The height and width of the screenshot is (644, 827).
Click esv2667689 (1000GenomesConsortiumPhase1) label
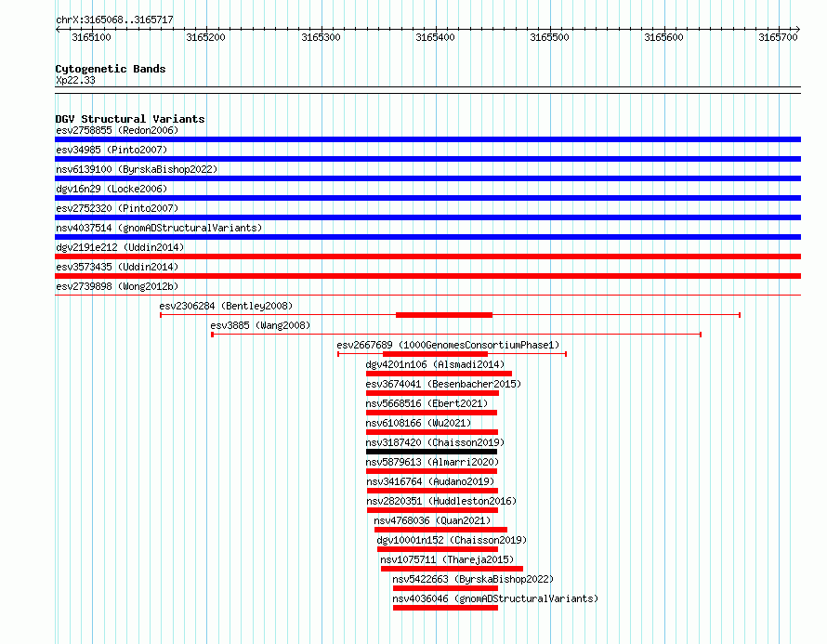[x=448, y=345]
